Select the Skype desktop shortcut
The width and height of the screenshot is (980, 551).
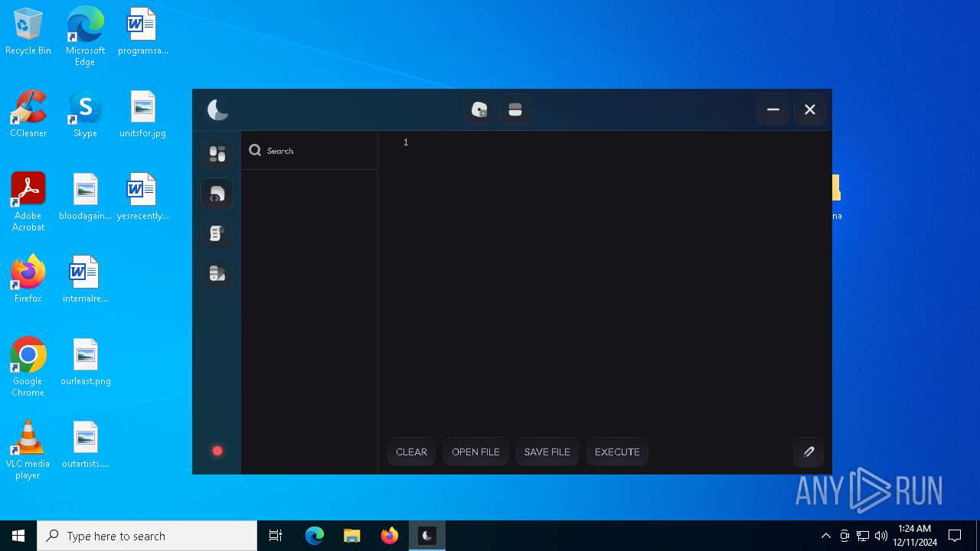85,114
